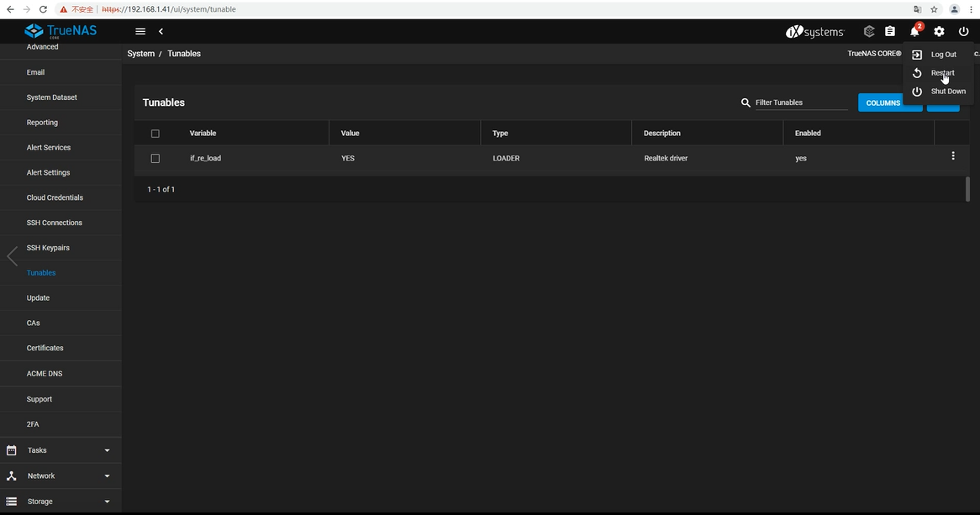Screen dimensions: 980x515
Task: Click the COLUMNS button
Action: pos(883,102)
